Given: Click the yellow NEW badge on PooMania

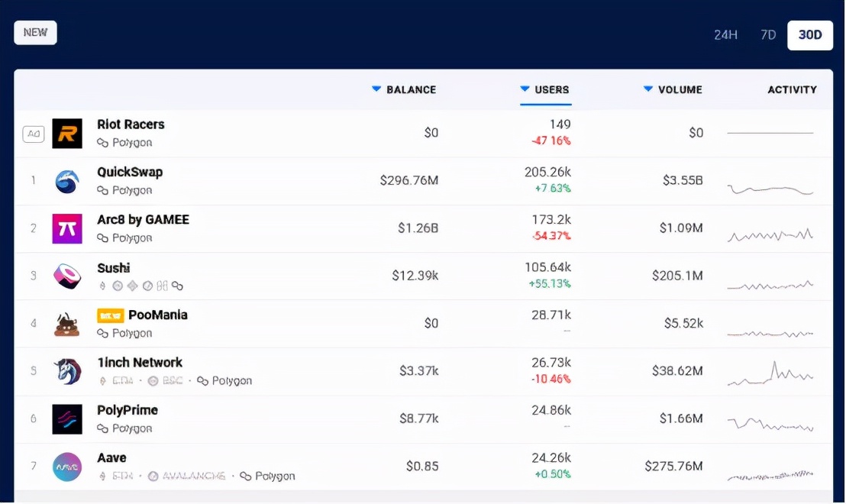Looking at the screenshot, I should [x=110, y=315].
